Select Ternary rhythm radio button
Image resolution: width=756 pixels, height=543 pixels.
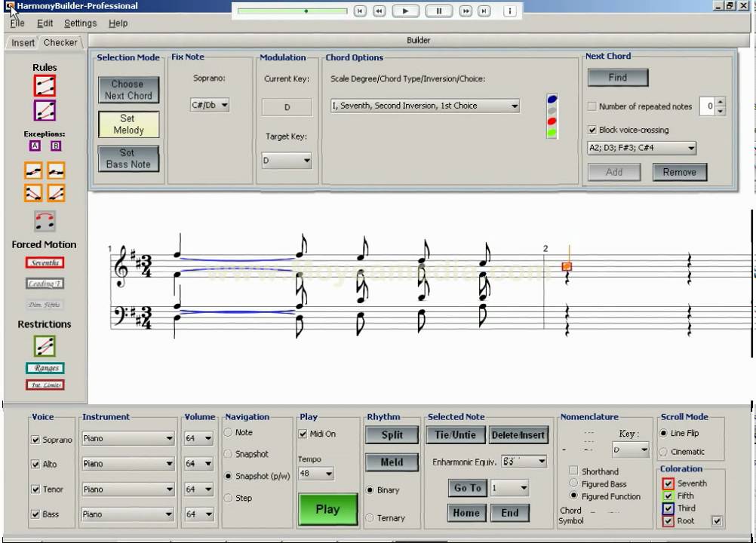370,518
